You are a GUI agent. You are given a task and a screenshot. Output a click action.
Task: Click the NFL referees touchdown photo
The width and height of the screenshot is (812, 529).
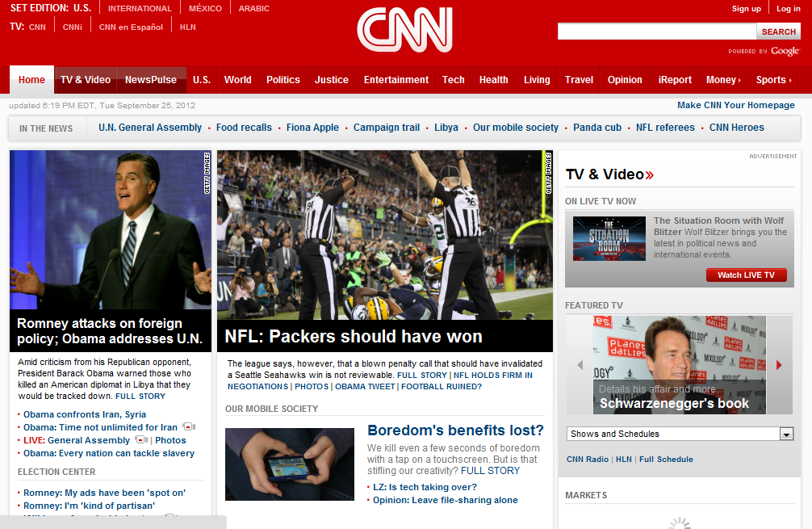[x=385, y=235]
